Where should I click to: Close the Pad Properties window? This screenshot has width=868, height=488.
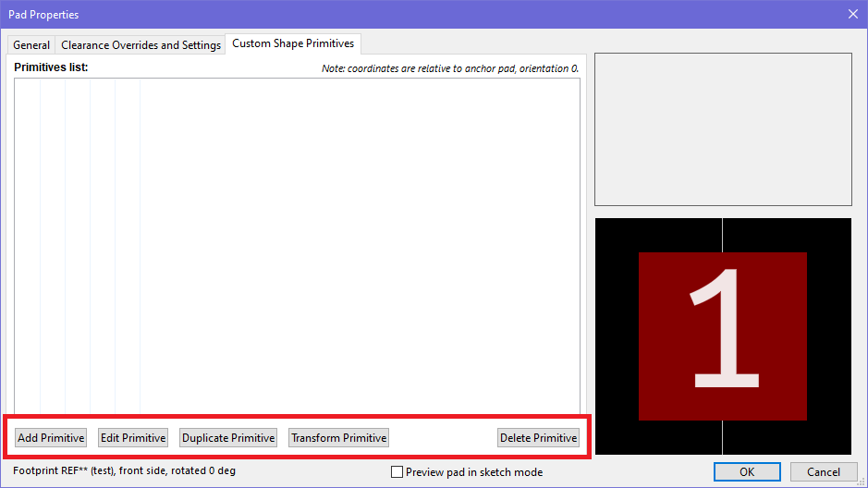[x=853, y=15]
